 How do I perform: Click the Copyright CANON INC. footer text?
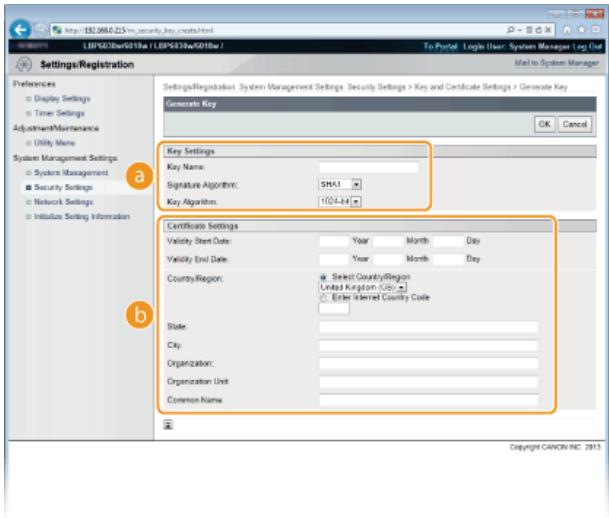click(555, 447)
